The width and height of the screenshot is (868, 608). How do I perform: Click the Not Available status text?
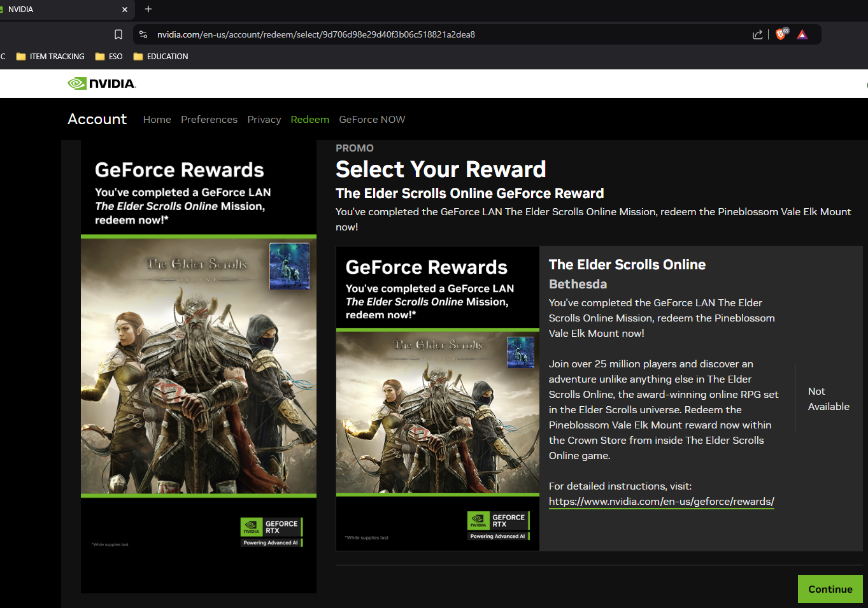(829, 399)
